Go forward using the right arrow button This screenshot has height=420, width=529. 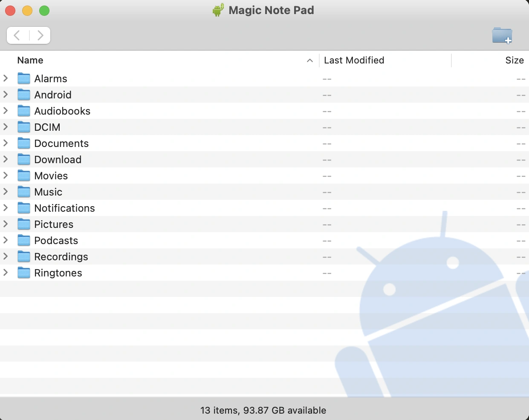pyautogui.click(x=40, y=35)
